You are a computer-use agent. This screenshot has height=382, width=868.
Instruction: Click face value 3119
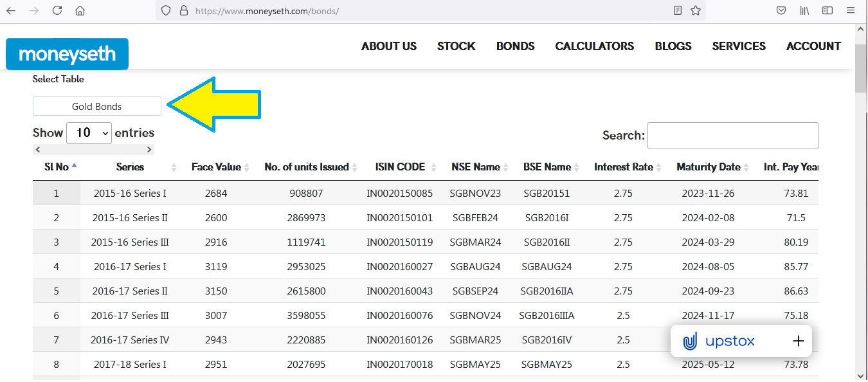point(216,266)
